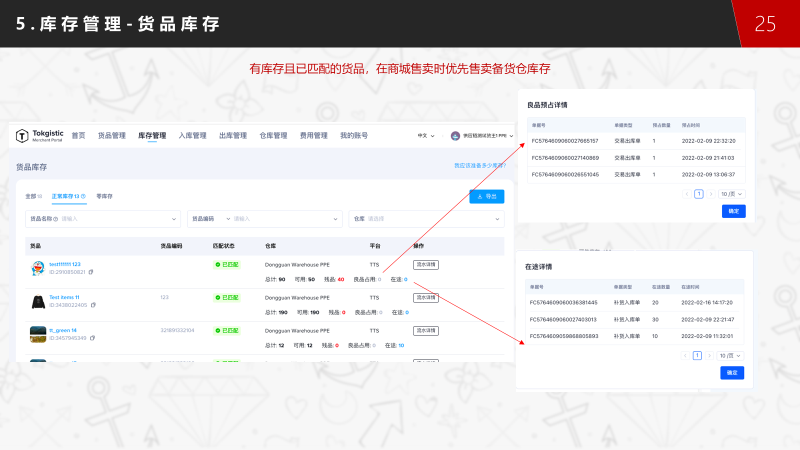Open the Doraemon product thumbnail
The width and height of the screenshot is (800, 450).
(x=38, y=268)
